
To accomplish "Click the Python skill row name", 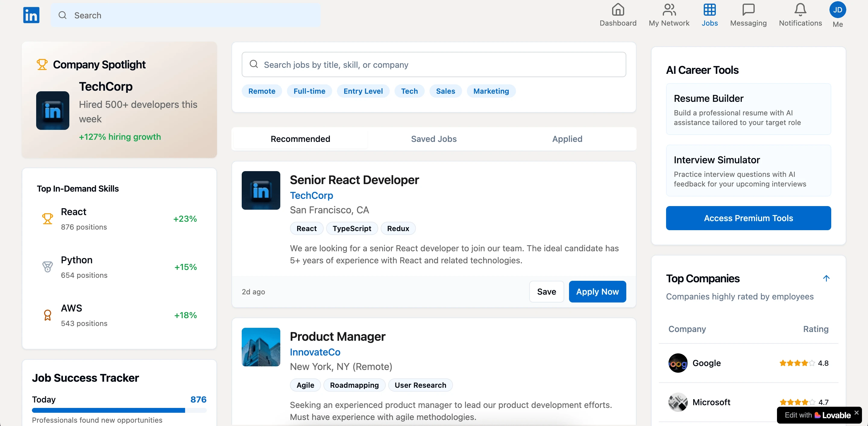I will [77, 260].
